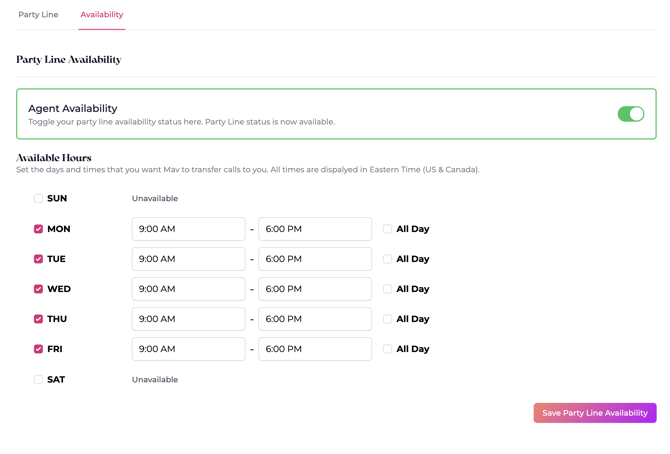Uncheck the MON day checkbox
This screenshot has height=454, width=670.
click(39, 229)
